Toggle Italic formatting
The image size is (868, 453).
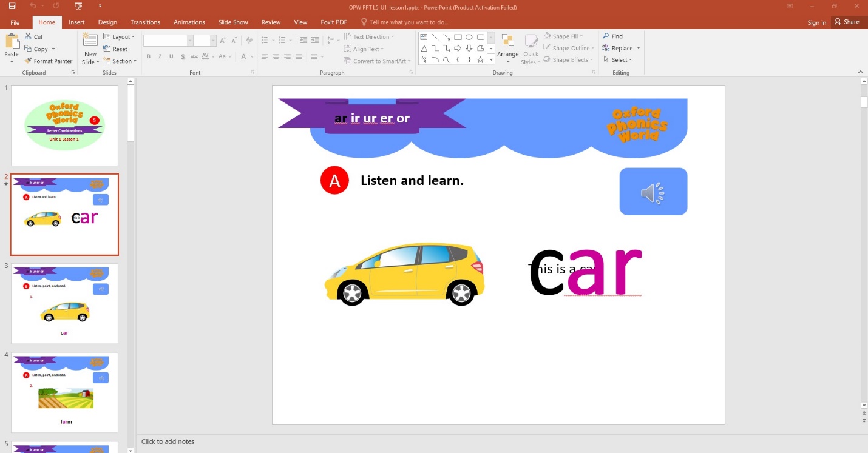[x=160, y=56]
